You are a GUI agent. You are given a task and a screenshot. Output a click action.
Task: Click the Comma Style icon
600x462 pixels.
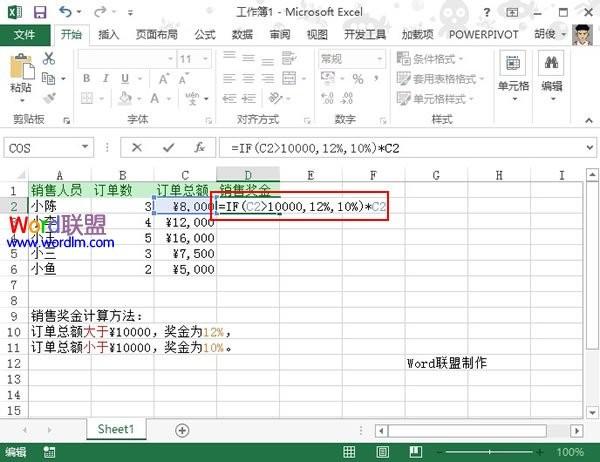pyautogui.click(x=377, y=79)
